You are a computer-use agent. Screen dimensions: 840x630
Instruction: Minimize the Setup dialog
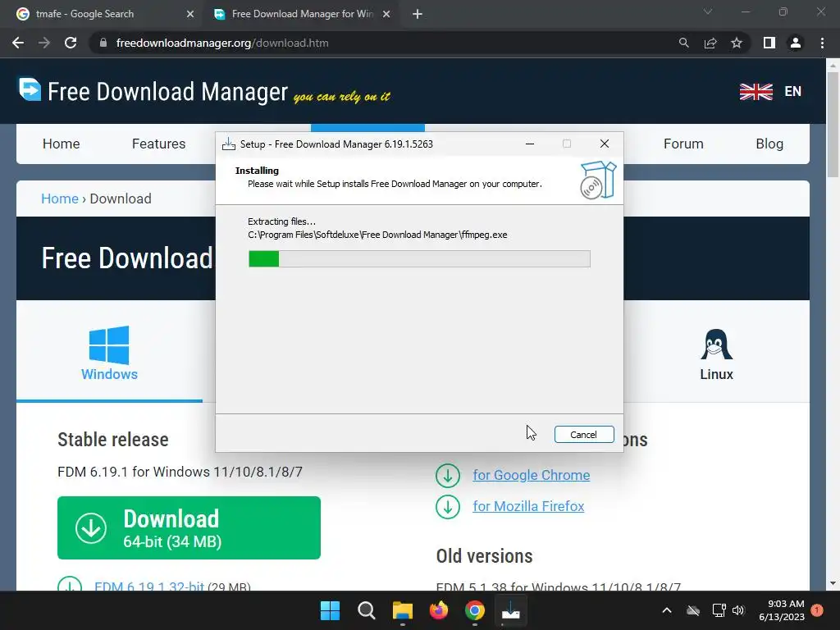point(530,144)
